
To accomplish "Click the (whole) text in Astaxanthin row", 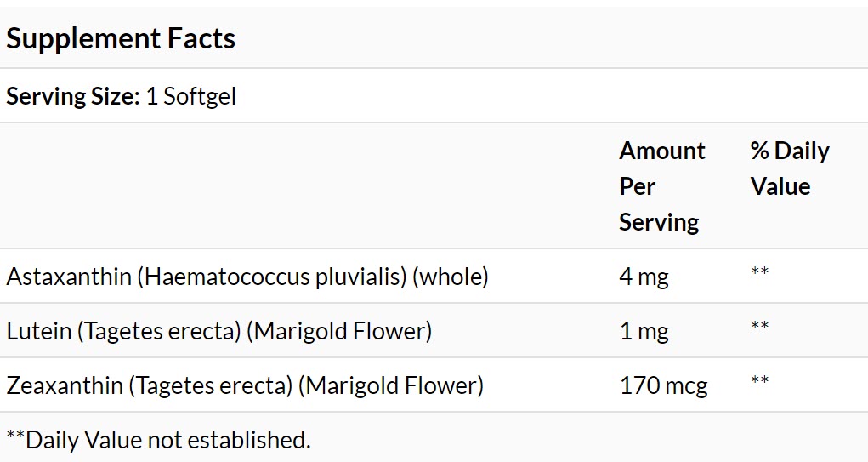I will pyautogui.click(x=451, y=276).
